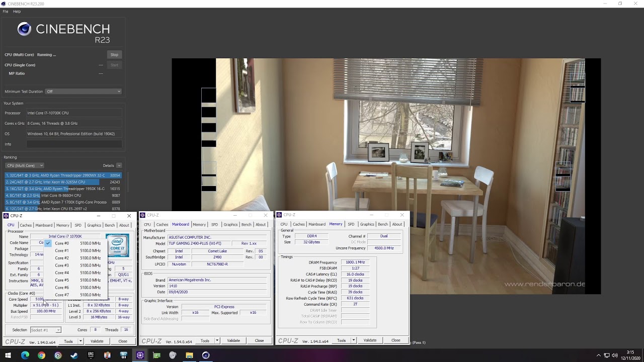Open the Windows Start menu
This screenshot has height=362, width=644.
(x=9, y=355)
